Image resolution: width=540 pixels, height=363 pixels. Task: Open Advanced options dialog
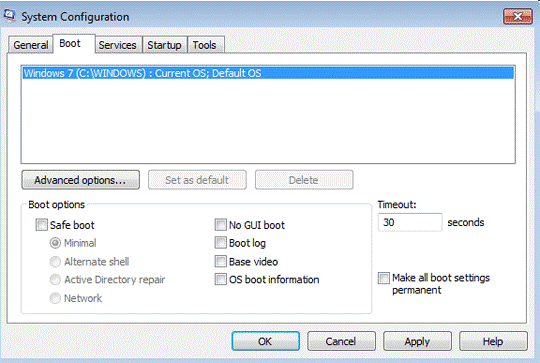point(80,180)
